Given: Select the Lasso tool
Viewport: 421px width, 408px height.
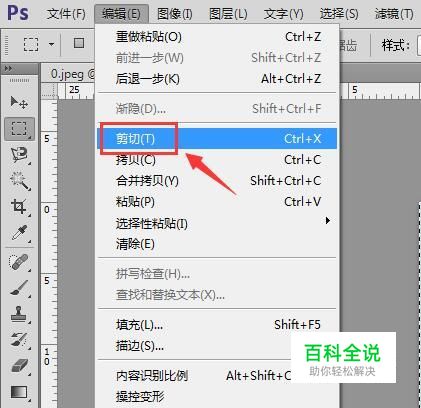Looking at the screenshot, I should coord(19,155).
